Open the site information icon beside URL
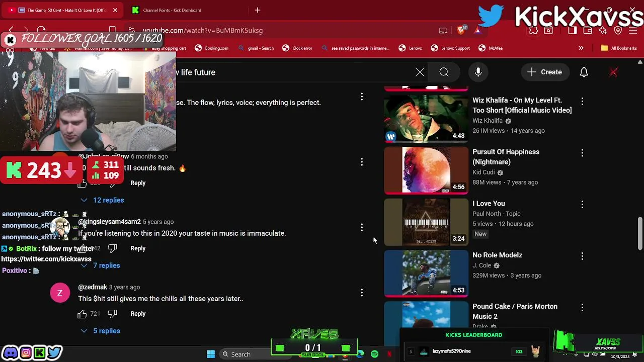 pyautogui.click(x=132, y=31)
